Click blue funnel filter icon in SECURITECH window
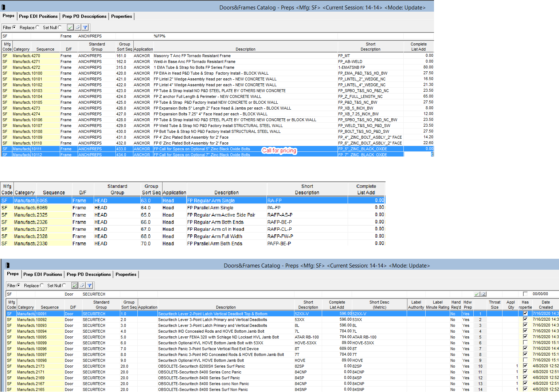 point(90,285)
